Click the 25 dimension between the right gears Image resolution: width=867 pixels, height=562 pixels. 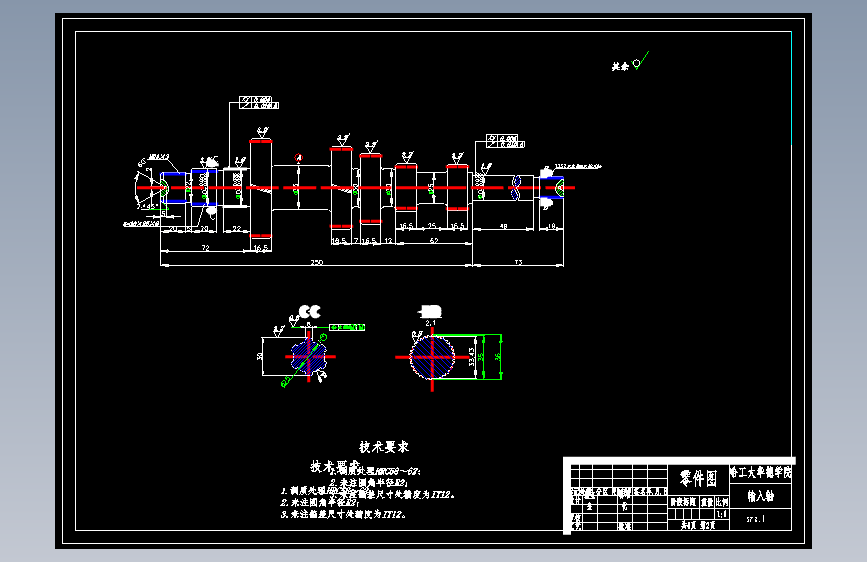pyautogui.click(x=432, y=226)
